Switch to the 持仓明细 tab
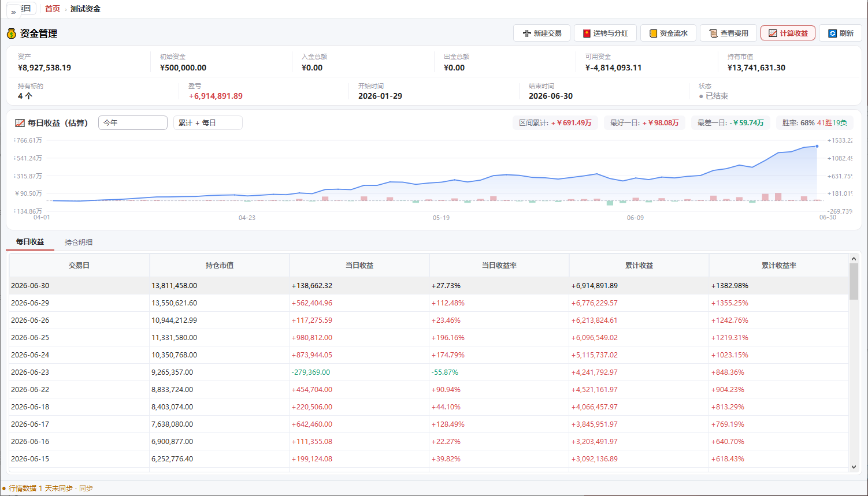 coord(79,242)
